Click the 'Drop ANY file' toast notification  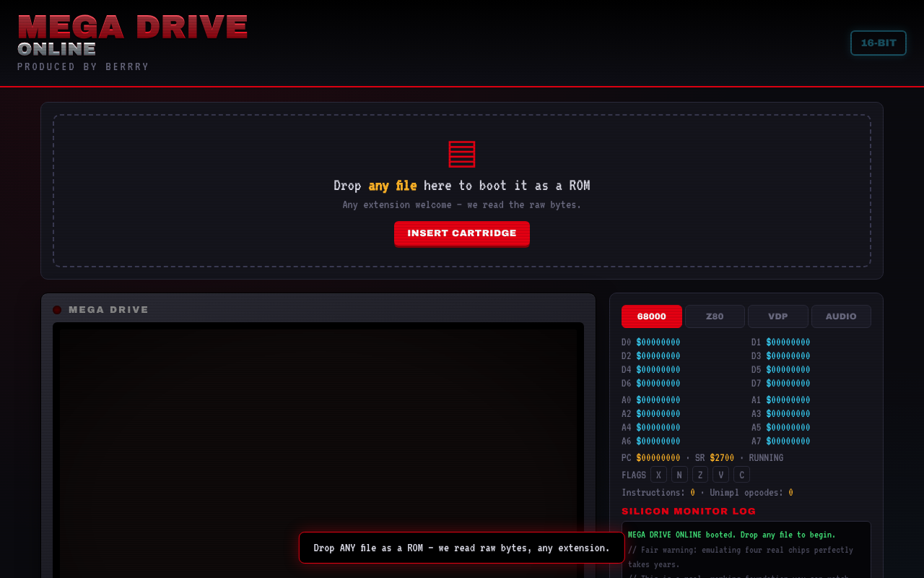pyautogui.click(x=462, y=548)
